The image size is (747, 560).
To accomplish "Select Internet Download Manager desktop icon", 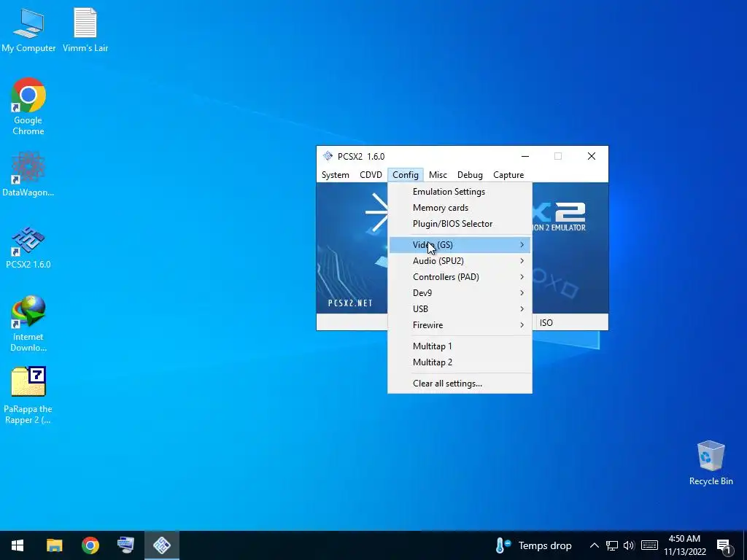I will [x=28, y=324].
